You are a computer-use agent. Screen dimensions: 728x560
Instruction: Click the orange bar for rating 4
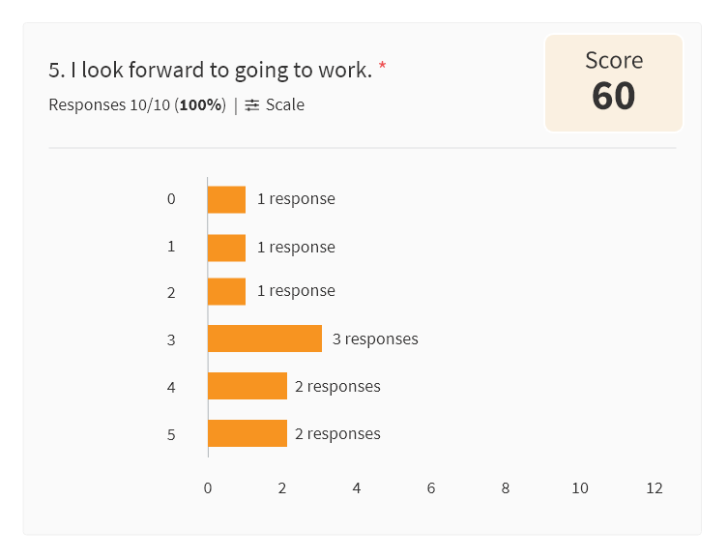tap(248, 386)
